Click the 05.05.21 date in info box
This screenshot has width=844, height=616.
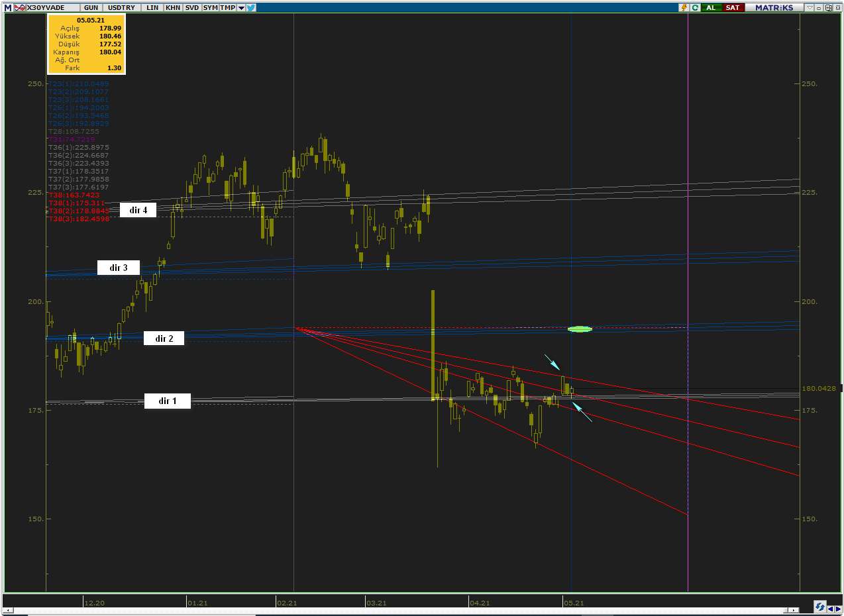tap(90, 20)
